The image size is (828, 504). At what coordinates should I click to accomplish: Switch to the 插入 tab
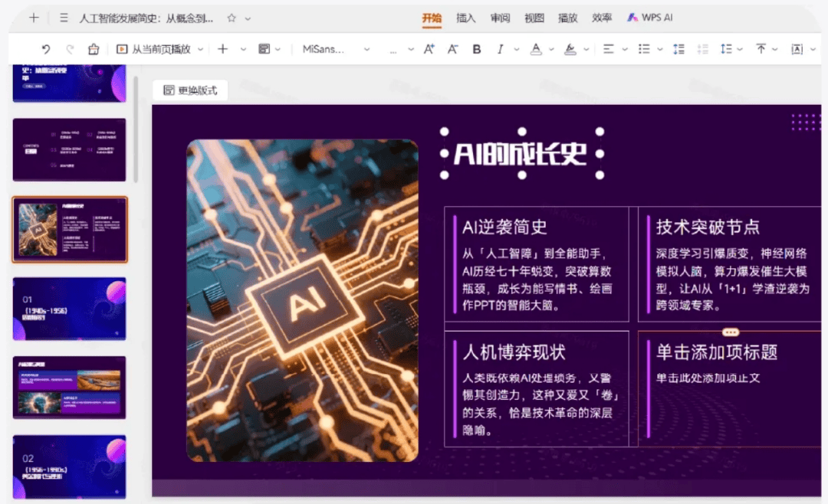coord(466,18)
